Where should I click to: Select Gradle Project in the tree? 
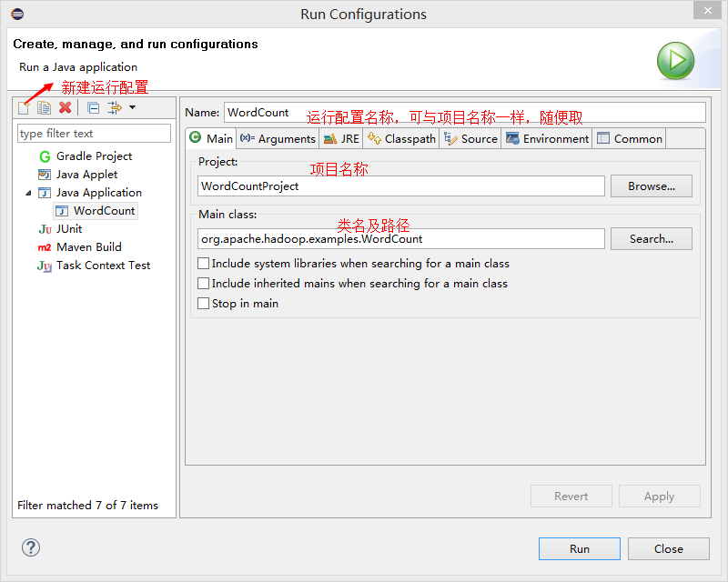coord(94,156)
